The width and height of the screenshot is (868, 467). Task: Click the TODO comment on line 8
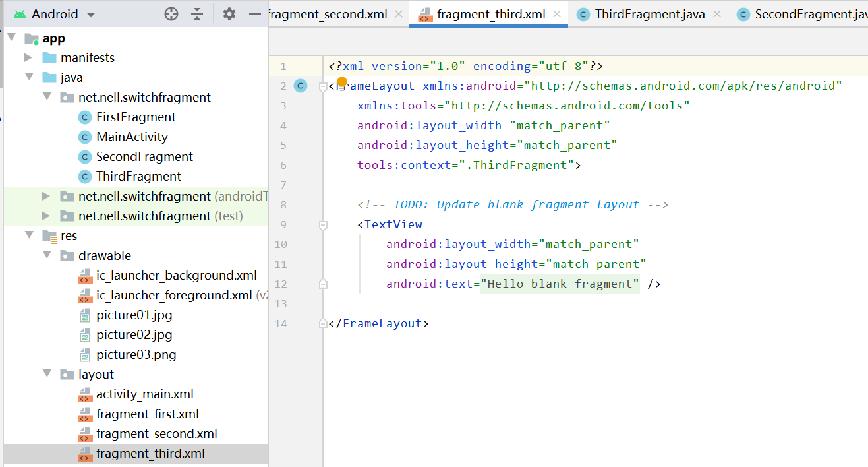(513, 204)
